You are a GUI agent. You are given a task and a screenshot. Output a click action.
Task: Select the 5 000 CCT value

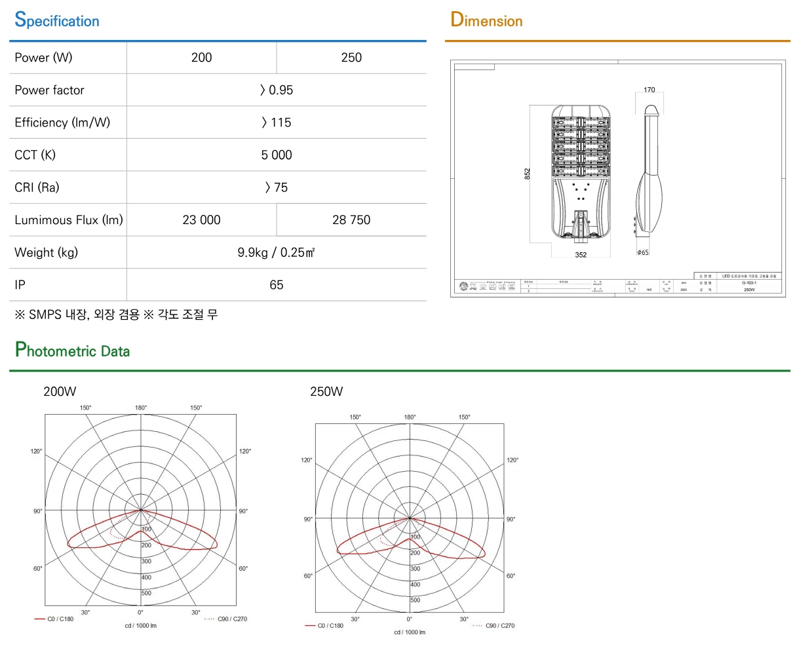(x=277, y=155)
